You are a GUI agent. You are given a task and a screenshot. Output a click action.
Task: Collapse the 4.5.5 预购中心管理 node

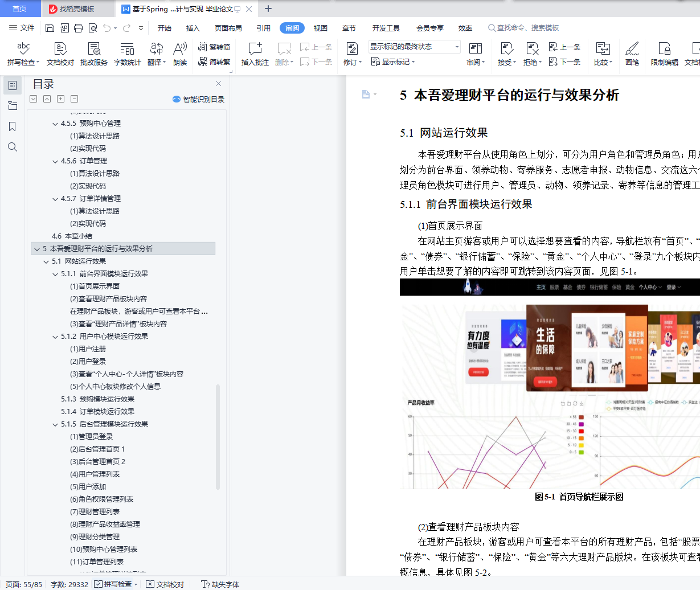click(55, 124)
